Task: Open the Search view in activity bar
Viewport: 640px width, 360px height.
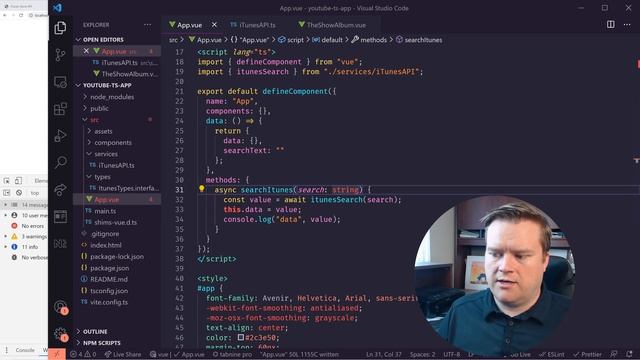Action: [x=60, y=162]
